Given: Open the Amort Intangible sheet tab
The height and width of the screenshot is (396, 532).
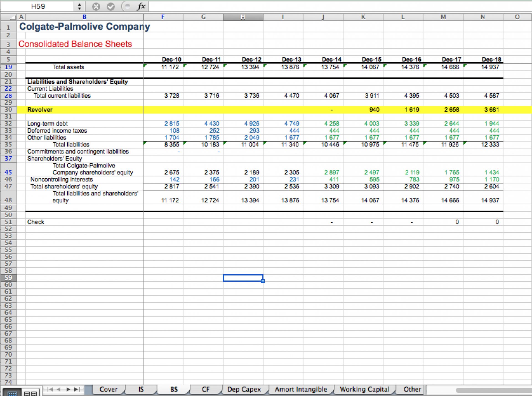Looking at the screenshot, I should 301,389.
